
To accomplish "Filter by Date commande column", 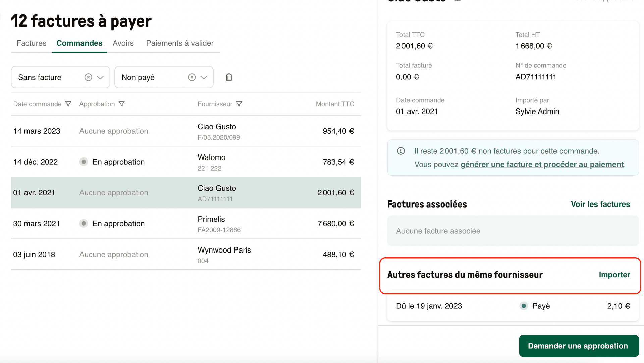I will [68, 104].
